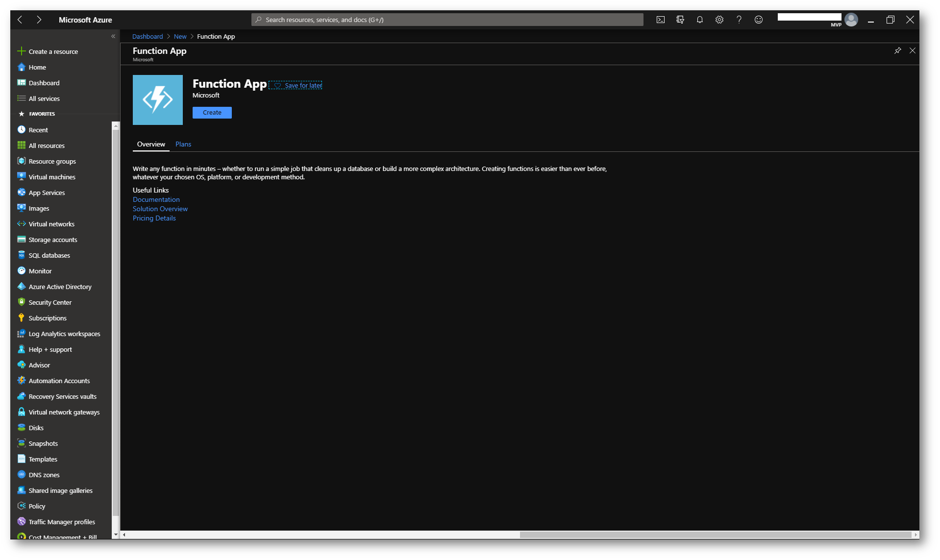Click the help question mark icon
Image resolution: width=940 pixels, height=560 pixels.
[739, 20]
